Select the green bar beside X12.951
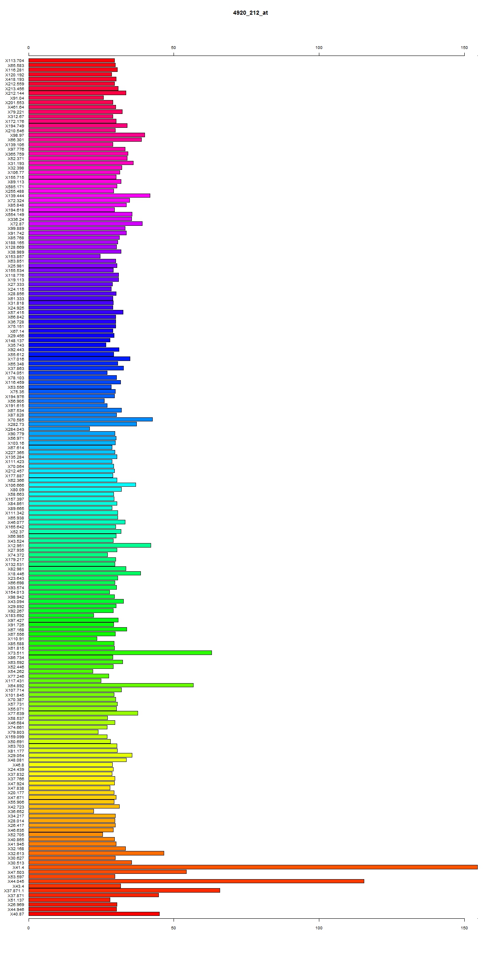Screen dimensions: 490x980 click(x=90, y=545)
